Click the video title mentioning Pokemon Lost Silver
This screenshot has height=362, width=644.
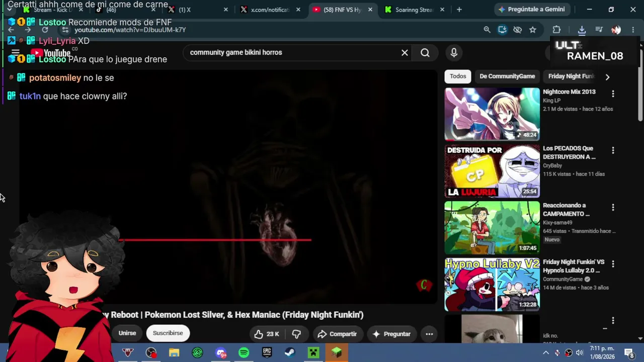232,315
